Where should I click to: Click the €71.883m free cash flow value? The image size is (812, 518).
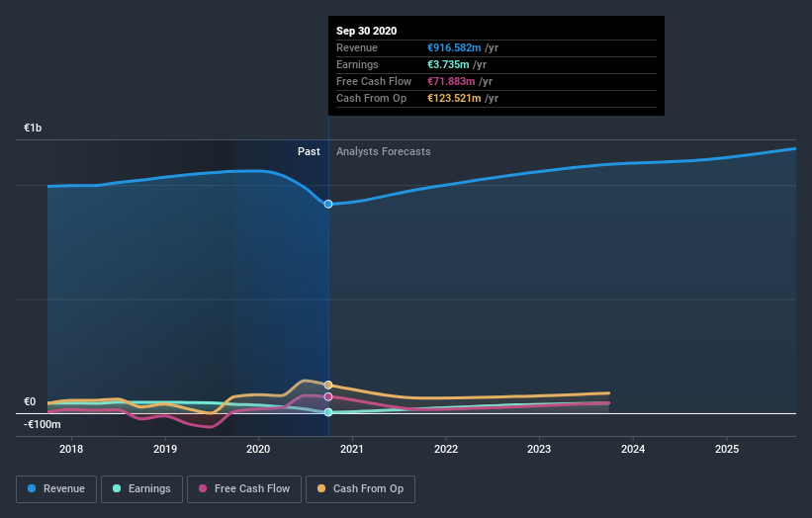click(451, 81)
